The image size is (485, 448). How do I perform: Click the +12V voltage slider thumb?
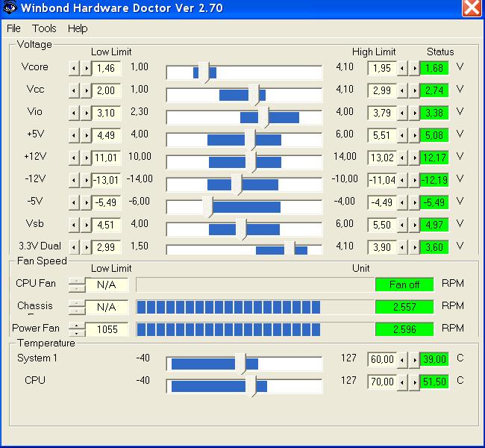click(251, 162)
